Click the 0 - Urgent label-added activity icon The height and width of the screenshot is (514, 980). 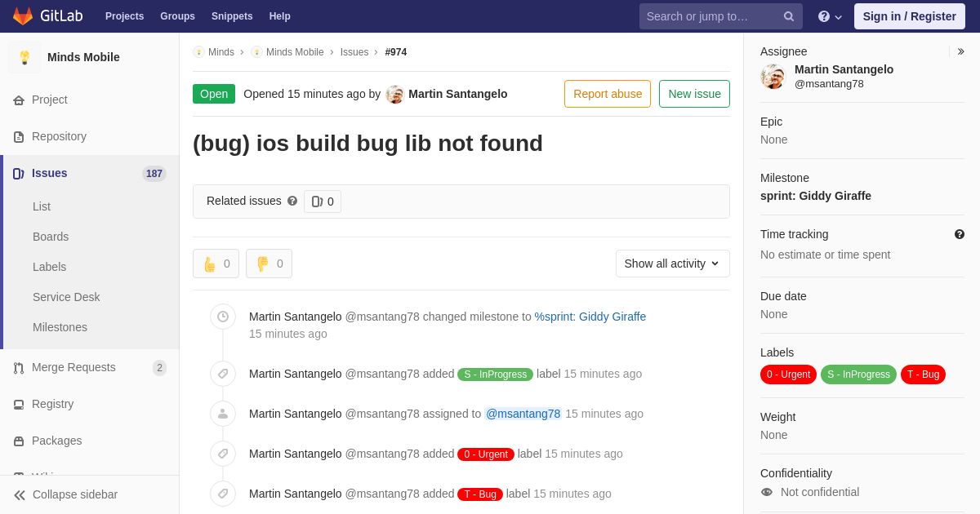pyautogui.click(x=223, y=454)
